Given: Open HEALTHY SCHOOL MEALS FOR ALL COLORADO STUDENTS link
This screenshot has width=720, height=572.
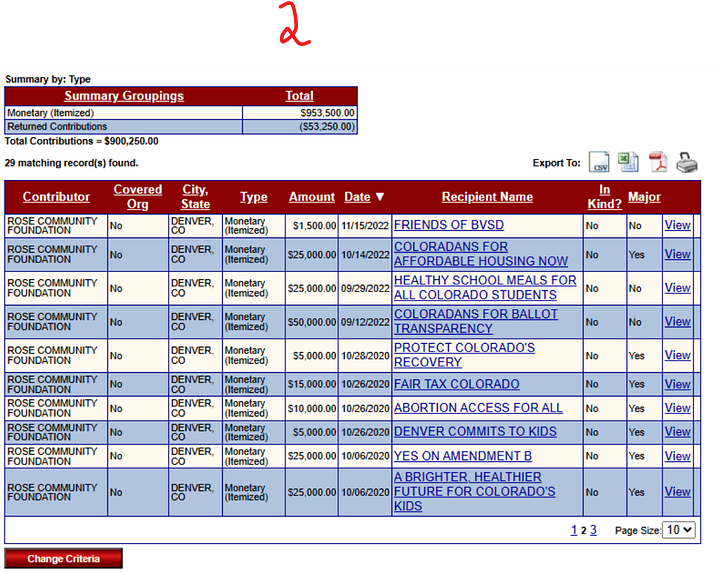Looking at the screenshot, I should point(485,287).
